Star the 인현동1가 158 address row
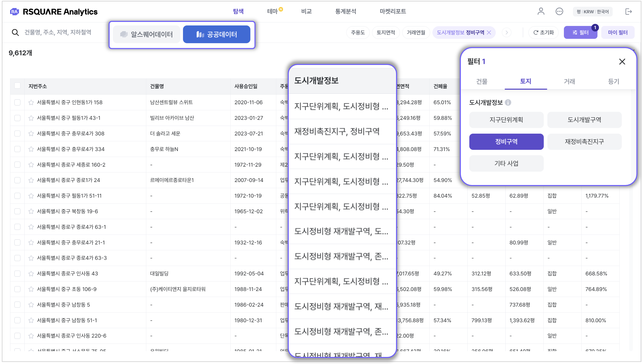 point(31,102)
